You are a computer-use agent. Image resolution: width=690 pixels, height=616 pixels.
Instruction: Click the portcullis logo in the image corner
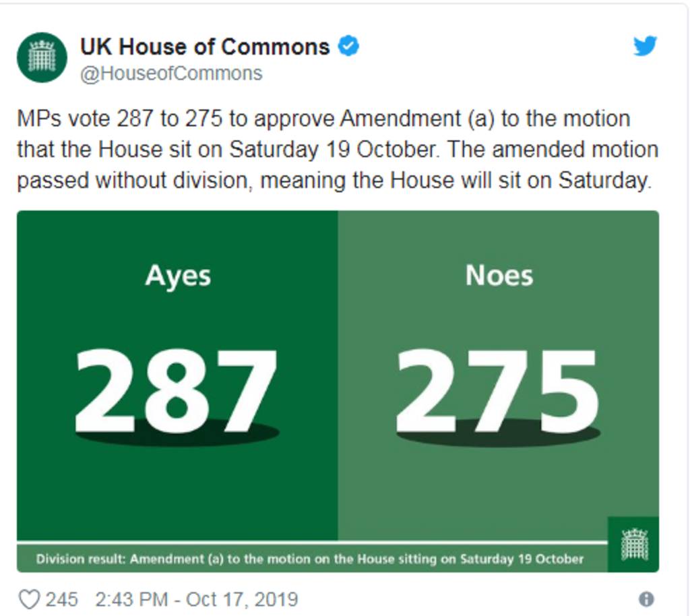pos(633,545)
